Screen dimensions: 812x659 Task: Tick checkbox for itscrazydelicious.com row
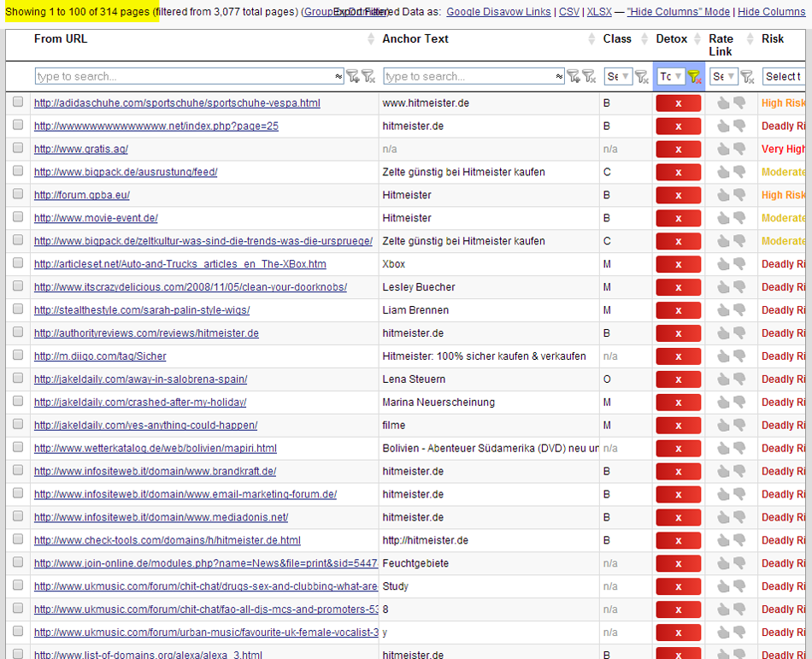point(18,286)
